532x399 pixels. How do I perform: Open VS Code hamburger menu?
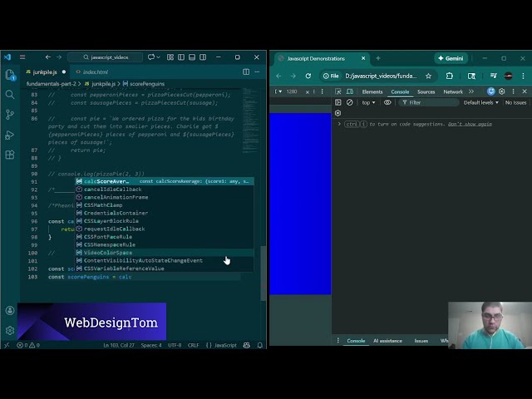tap(22, 57)
